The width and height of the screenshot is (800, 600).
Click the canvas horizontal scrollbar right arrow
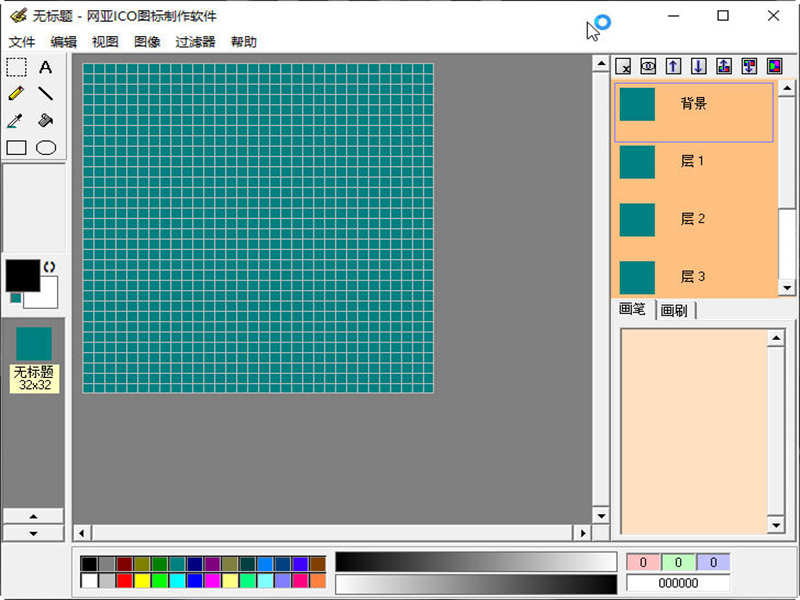tap(582, 533)
